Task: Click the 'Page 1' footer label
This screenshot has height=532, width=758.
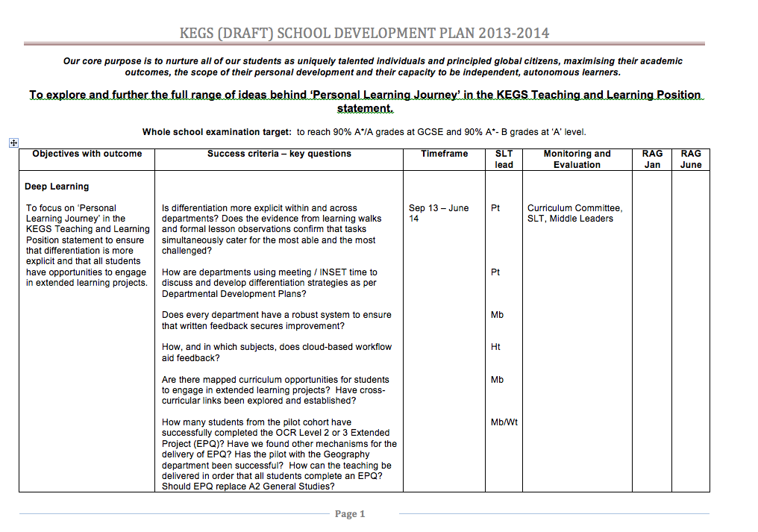Action: [x=350, y=513]
